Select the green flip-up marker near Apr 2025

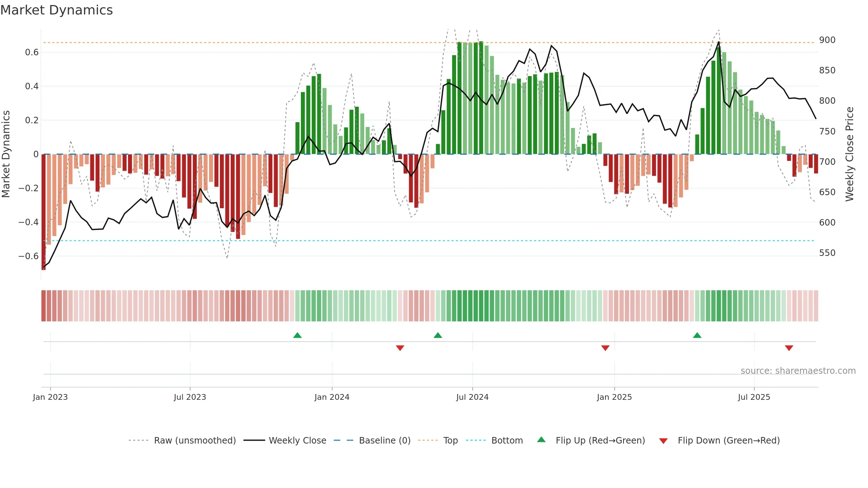697,335
